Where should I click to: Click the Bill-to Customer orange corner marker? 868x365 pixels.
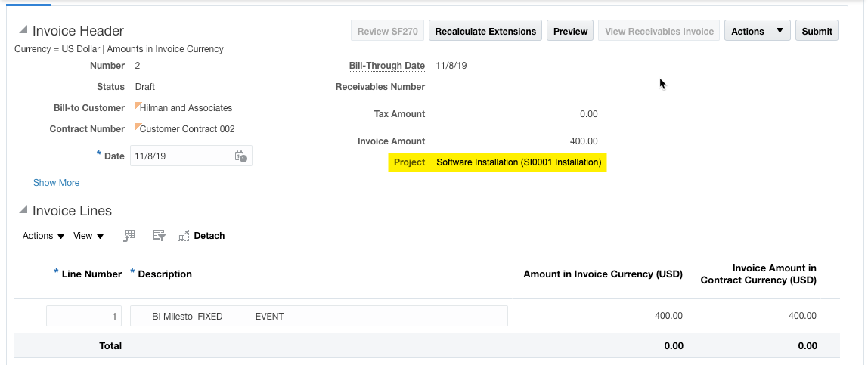(138, 106)
